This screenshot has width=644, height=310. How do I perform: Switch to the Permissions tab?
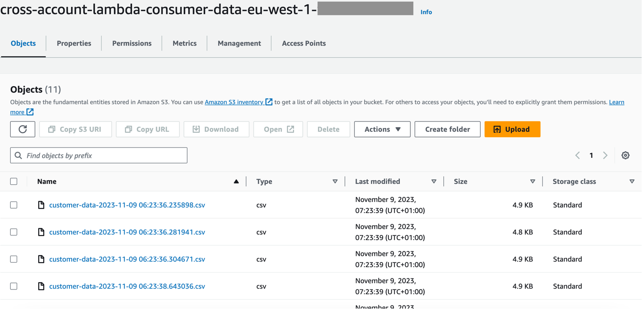pyautogui.click(x=132, y=43)
